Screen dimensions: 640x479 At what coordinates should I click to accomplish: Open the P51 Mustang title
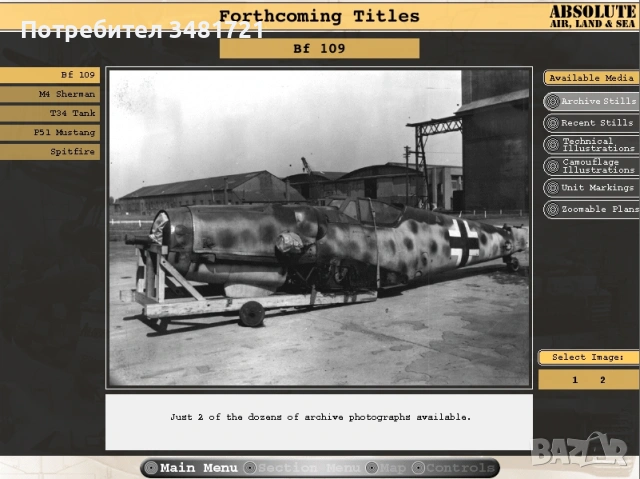[50, 132]
